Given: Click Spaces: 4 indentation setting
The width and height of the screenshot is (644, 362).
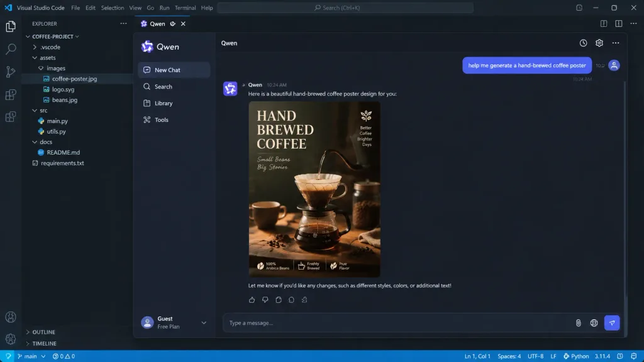Looking at the screenshot, I should [509, 356].
